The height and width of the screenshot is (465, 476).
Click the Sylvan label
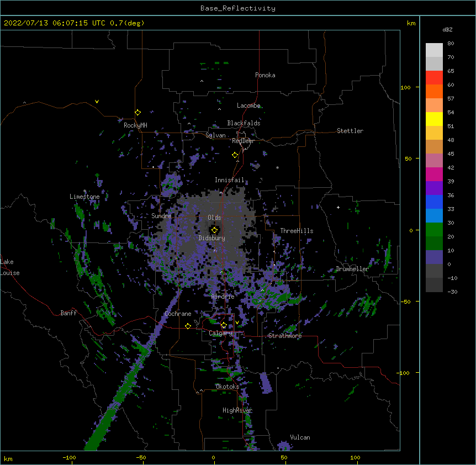[215, 135]
